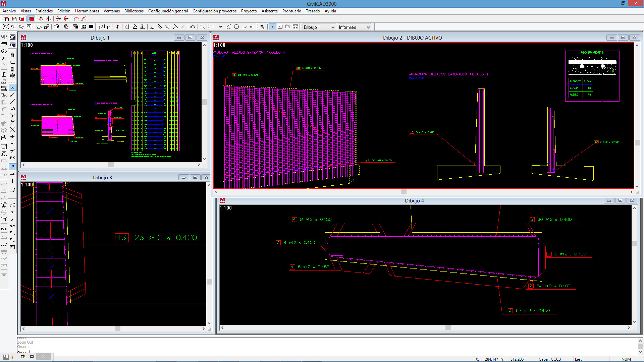Image resolution: width=644 pixels, height=362 pixels.
Task: Open the Configuración proyectos menu
Action: (x=214, y=11)
